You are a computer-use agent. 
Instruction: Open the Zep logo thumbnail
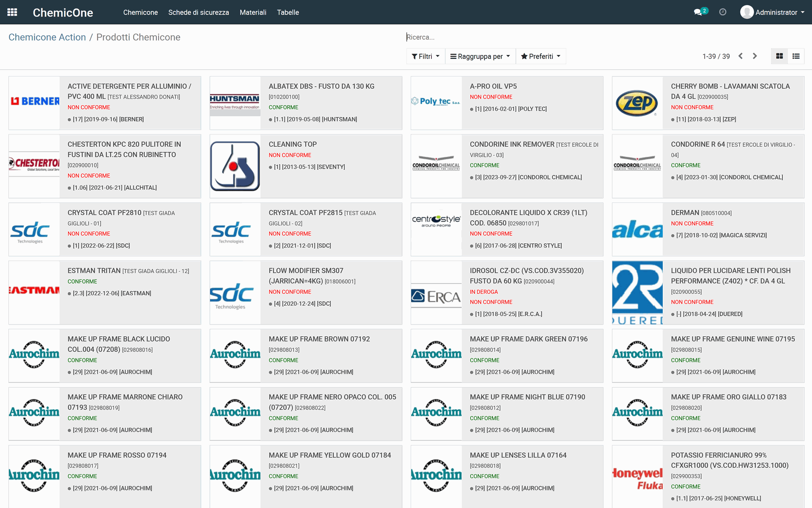point(637,103)
